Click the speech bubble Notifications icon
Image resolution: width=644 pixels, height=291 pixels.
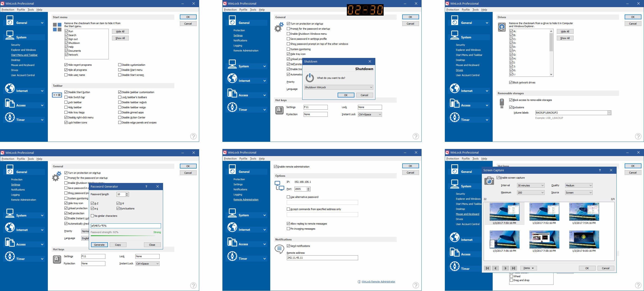click(x=279, y=249)
